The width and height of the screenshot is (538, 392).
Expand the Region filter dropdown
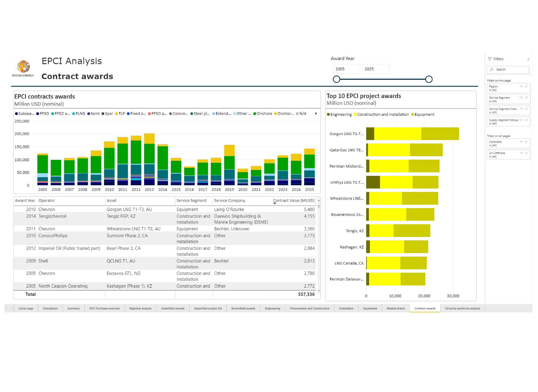pyautogui.click(x=521, y=86)
